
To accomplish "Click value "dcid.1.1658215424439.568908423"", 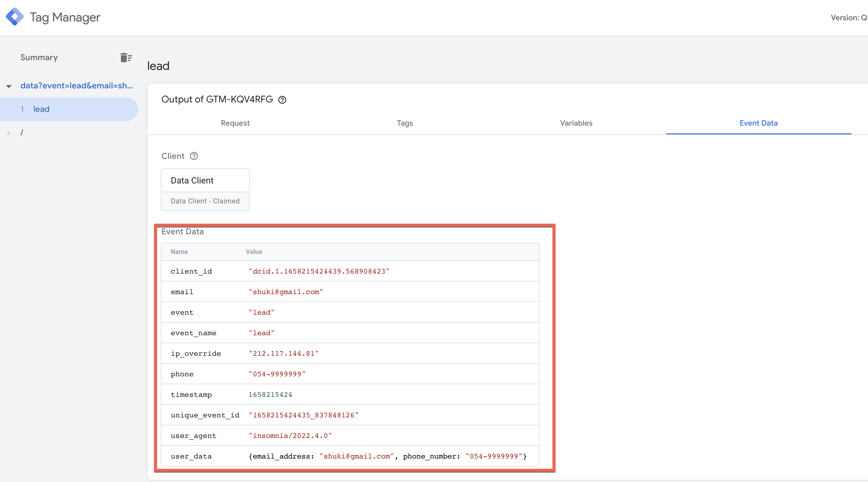I will pyautogui.click(x=319, y=271).
